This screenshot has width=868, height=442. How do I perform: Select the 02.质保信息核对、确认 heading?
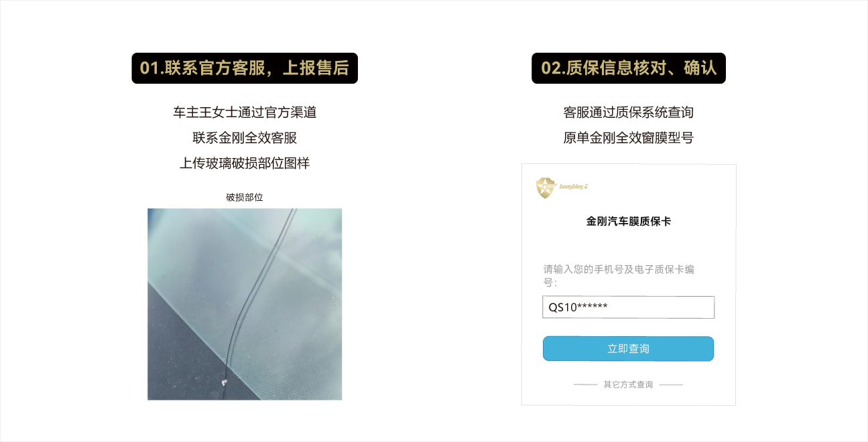tap(629, 68)
